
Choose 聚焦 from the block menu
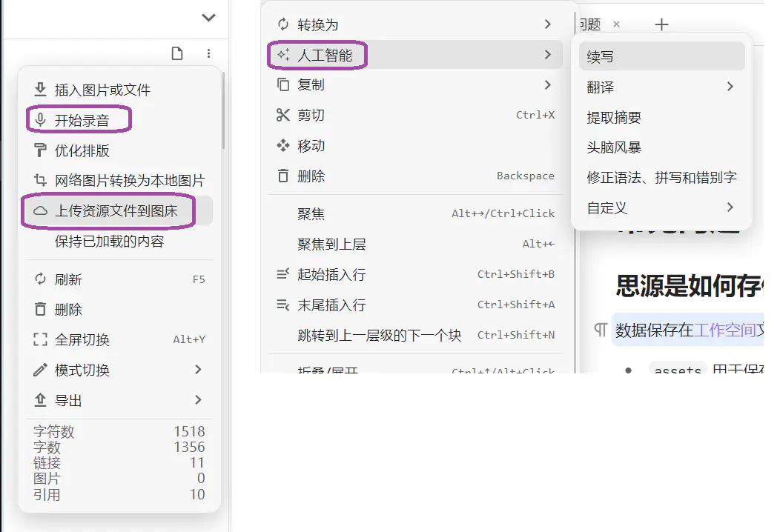tap(415, 214)
